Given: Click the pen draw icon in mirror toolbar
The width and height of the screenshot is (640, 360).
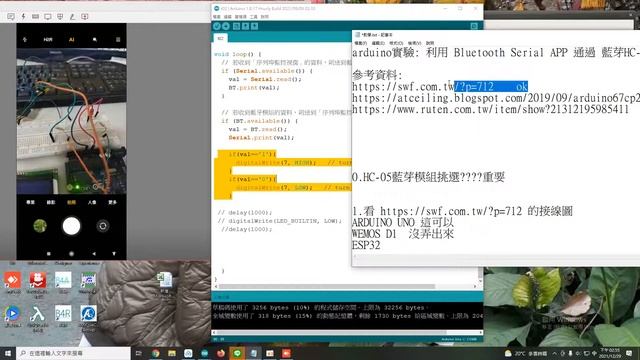Looking at the screenshot, I should (x=72, y=16).
